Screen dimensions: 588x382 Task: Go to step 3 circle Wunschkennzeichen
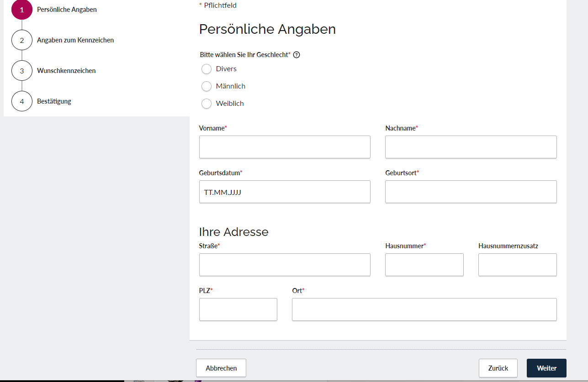[22, 71]
